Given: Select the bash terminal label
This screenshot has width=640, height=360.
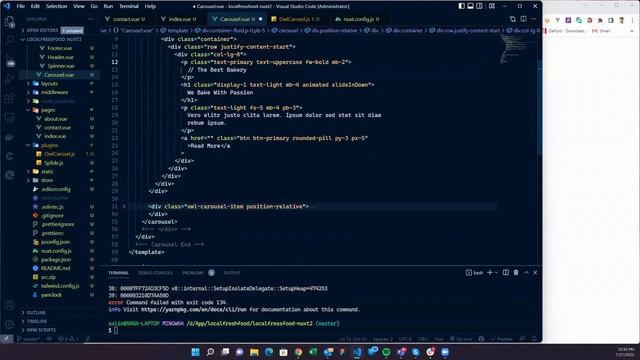Looking at the screenshot, I should pyautogui.click(x=474, y=273).
